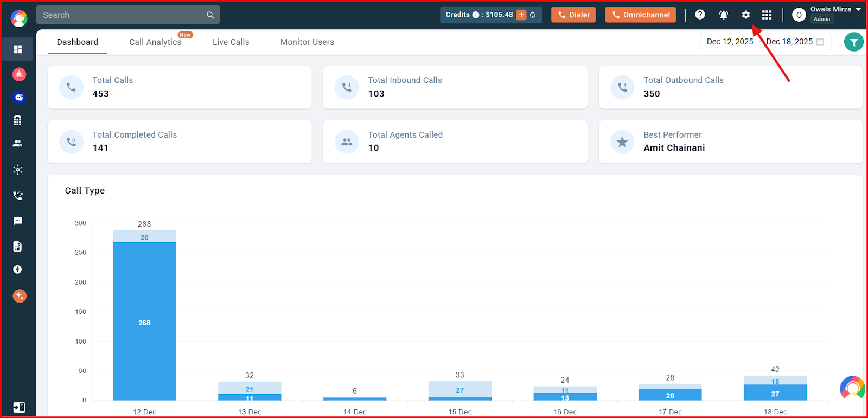The width and height of the screenshot is (868, 418).
Task: Open the notifications bell
Action: [724, 15]
